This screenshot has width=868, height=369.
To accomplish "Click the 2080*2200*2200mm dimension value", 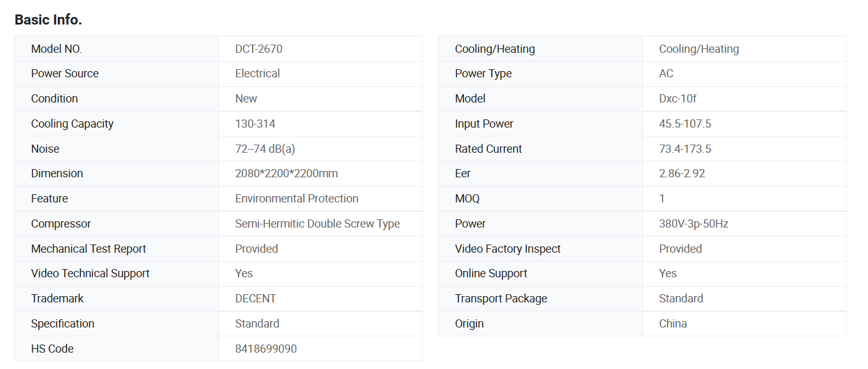I will (x=286, y=173).
